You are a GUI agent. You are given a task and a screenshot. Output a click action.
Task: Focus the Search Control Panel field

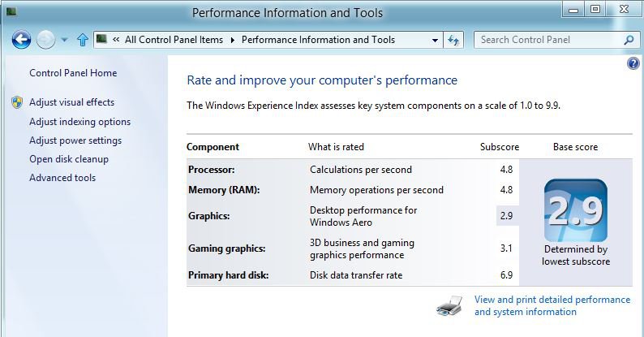click(550, 40)
